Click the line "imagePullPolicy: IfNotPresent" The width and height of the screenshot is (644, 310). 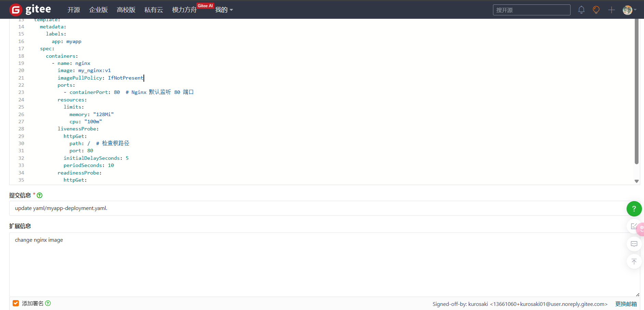100,78
